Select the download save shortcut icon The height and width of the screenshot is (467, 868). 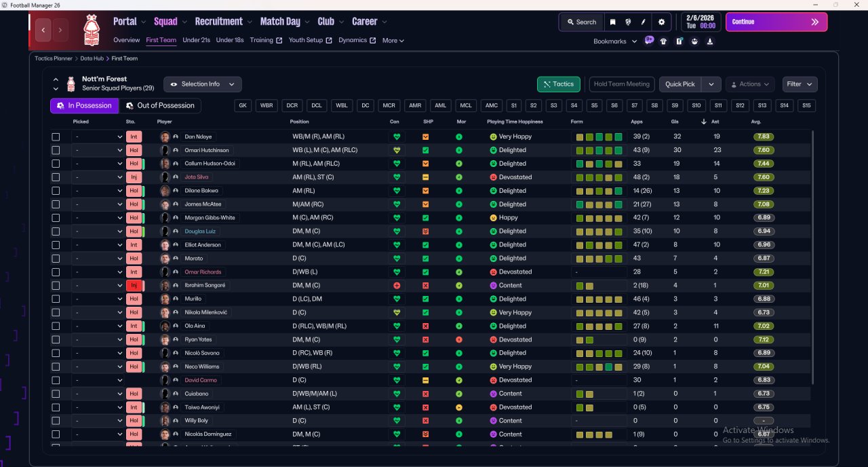(710, 41)
